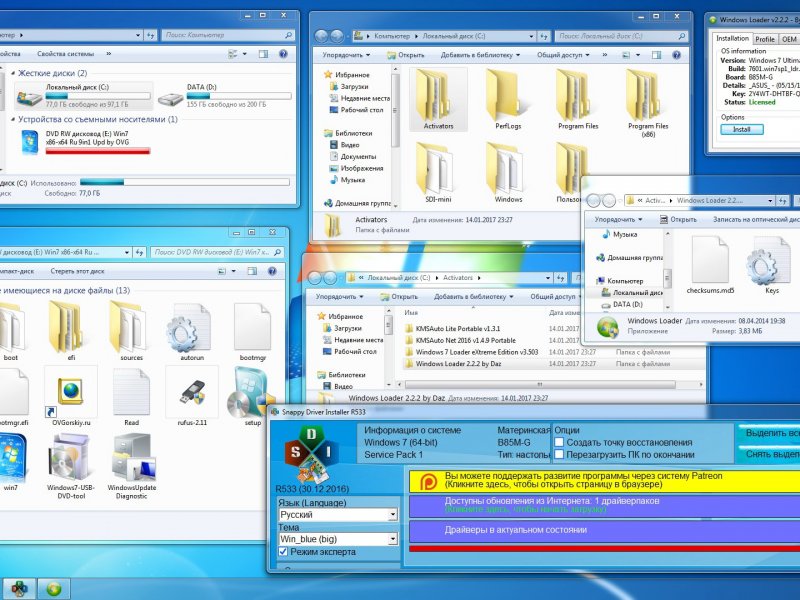Viewport: 800px width, 600px height.
Task: Select the Program Files (x86) folder
Action: coord(648,104)
